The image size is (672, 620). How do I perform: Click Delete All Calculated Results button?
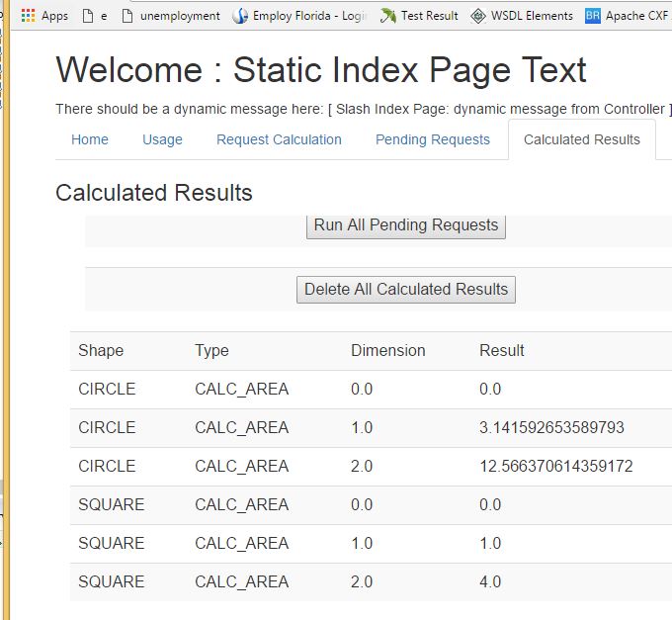pyautogui.click(x=406, y=290)
